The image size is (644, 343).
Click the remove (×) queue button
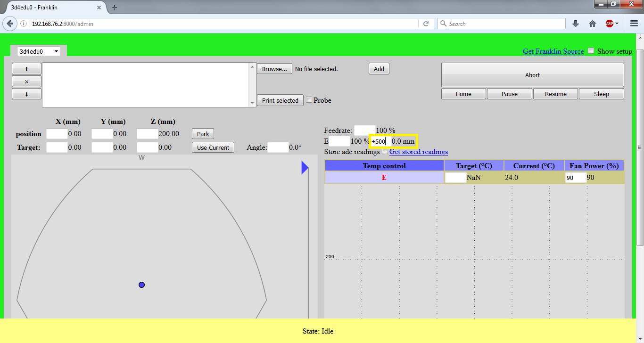pos(26,82)
